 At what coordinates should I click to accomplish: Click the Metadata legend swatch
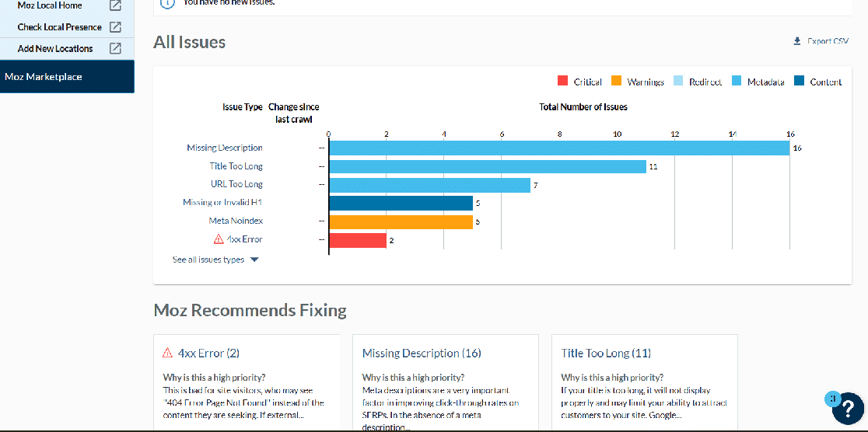pyautogui.click(x=737, y=82)
